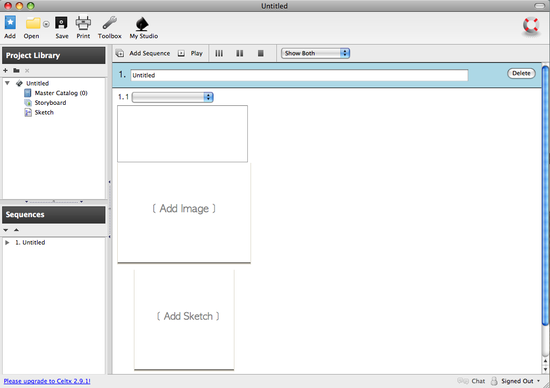Click add folder icon in Project Library
The width and height of the screenshot is (550, 388).
pos(16,71)
